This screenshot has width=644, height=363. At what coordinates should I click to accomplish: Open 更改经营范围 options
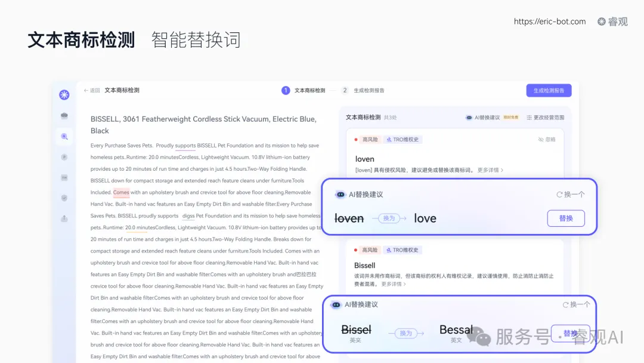(x=549, y=118)
